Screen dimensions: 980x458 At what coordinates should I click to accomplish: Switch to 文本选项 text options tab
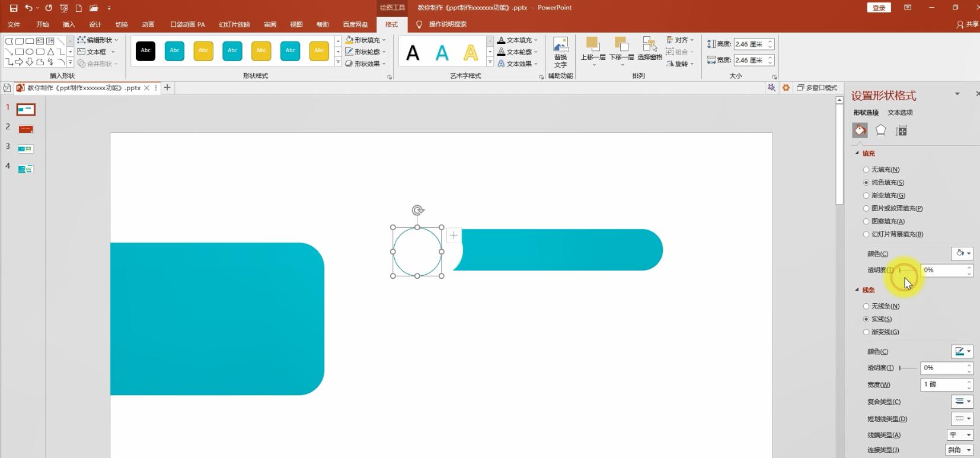(x=900, y=113)
